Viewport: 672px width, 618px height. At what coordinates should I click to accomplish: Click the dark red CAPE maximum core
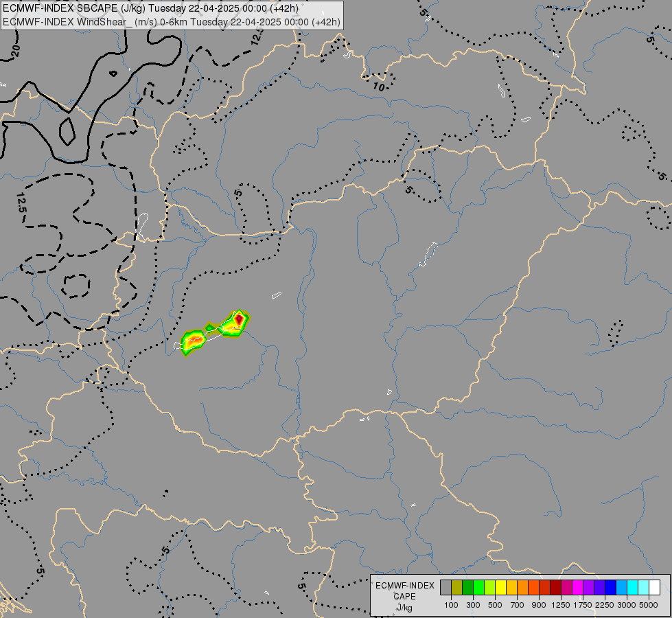coord(239,319)
